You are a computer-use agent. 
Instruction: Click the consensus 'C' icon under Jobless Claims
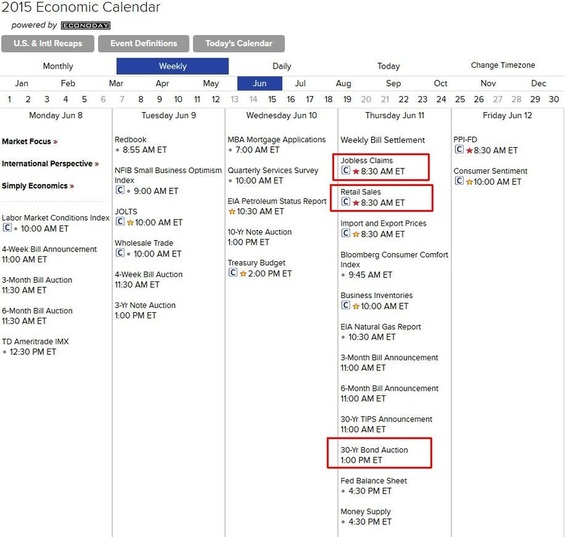(345, 170)
